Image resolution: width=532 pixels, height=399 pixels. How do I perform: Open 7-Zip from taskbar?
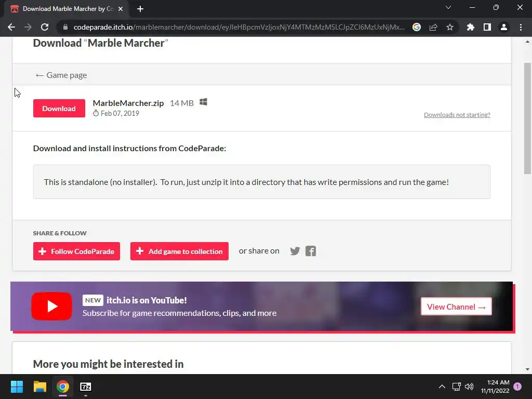click(x=86, y=387)
